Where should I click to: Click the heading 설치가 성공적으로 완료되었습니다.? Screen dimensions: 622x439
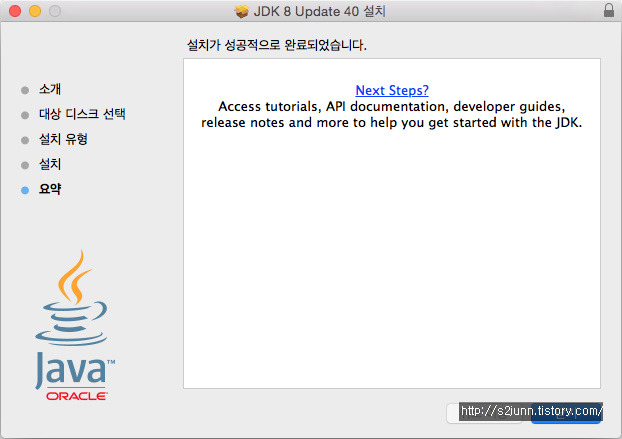[x=276, y=45]
